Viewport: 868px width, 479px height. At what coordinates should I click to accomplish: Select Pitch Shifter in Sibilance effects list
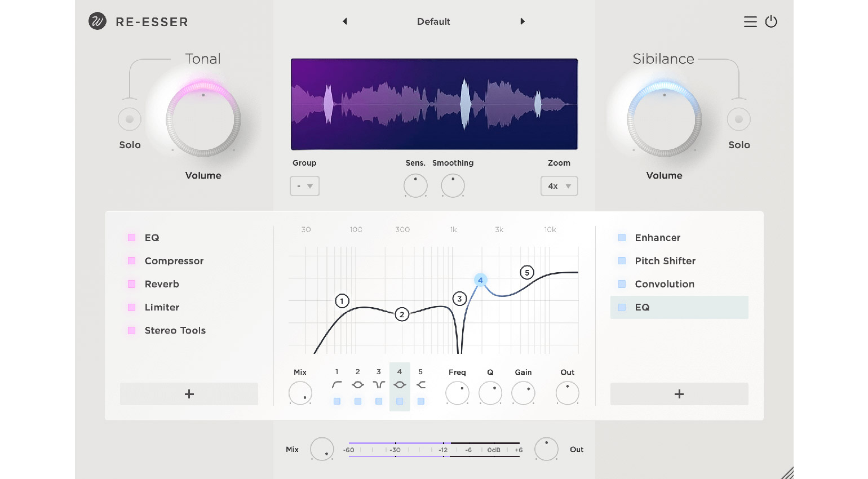[665, 261]
